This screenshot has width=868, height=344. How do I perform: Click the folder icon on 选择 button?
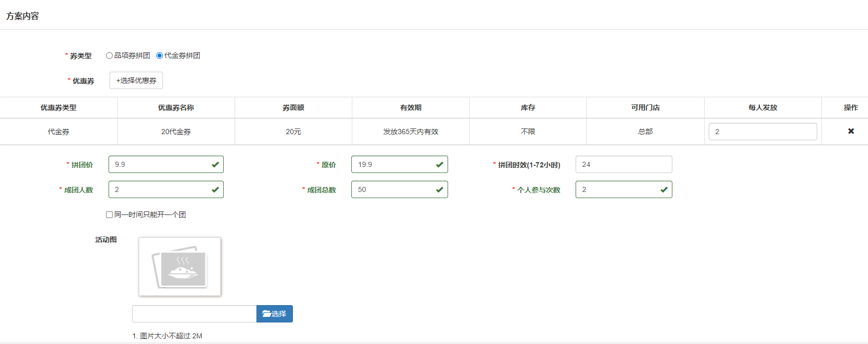click(x=266, y=314)
